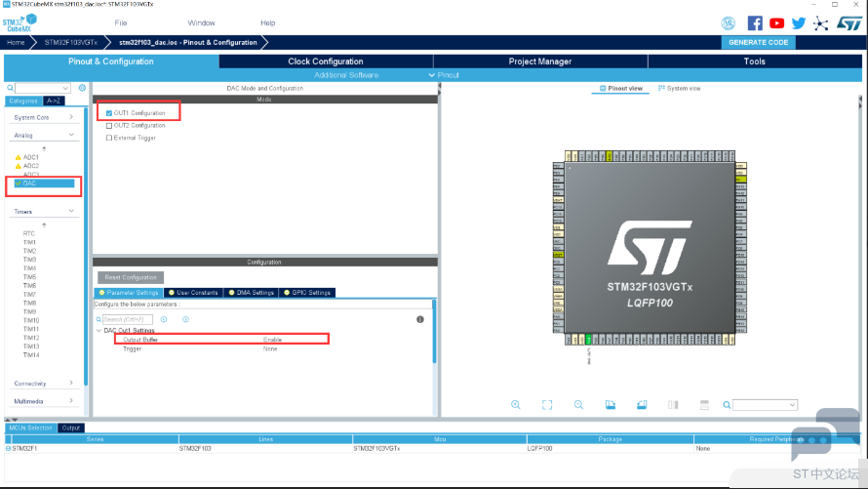Open the DMA Settings tab
This screenshot has height=489, width=868.
(x=252, y=293)
